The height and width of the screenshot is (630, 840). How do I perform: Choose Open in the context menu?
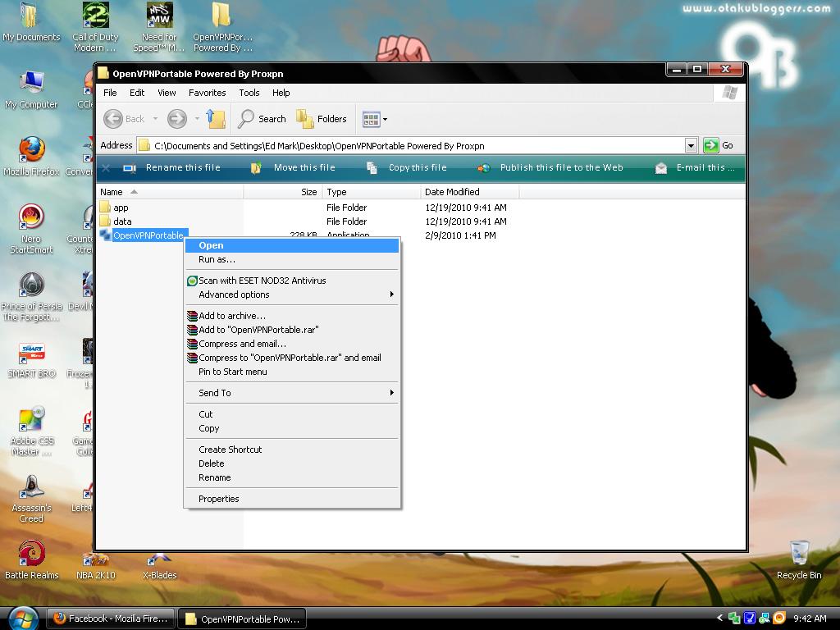292,245
